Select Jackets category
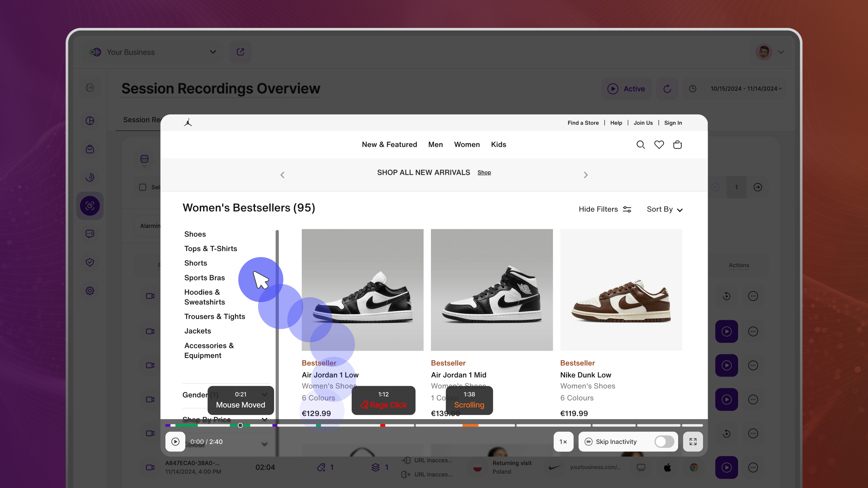The height and width of the screenshot is (488, 868). coord(197,331)
